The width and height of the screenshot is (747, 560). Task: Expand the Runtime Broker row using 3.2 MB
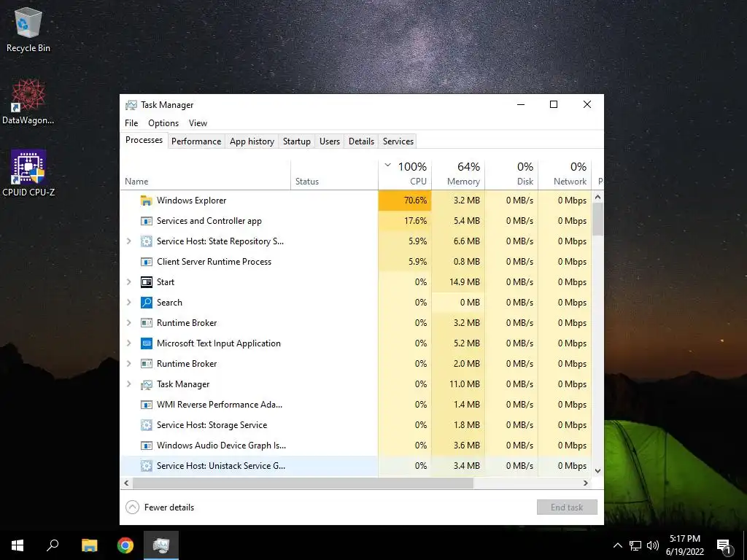click(x=128, y=323)
